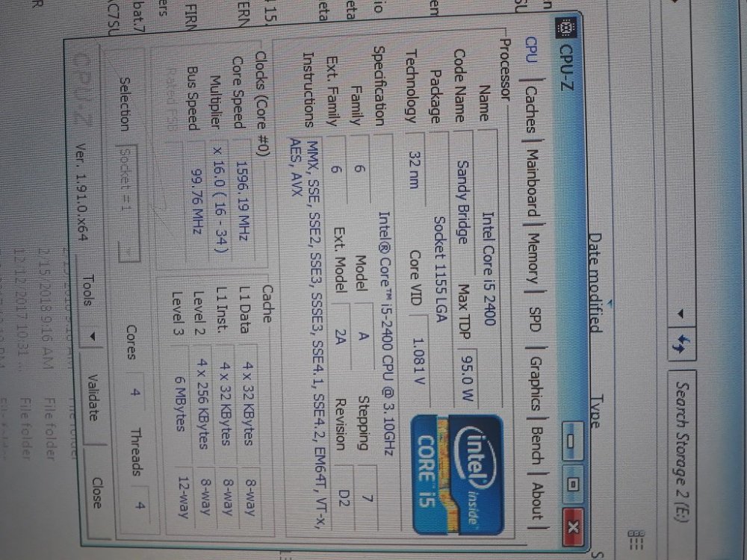Open the Memory tab

pyautogui.click(x=535, y=258)
